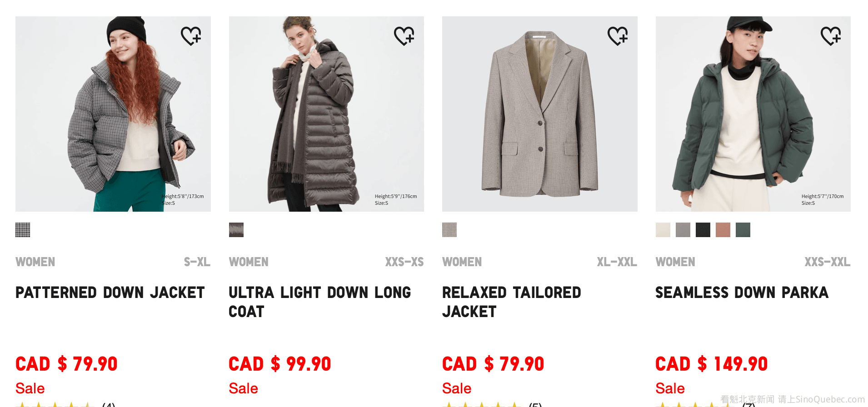View Relaxed Tailored Jacket product image
This screenshot has height=407, width=868.
[539, 114]
